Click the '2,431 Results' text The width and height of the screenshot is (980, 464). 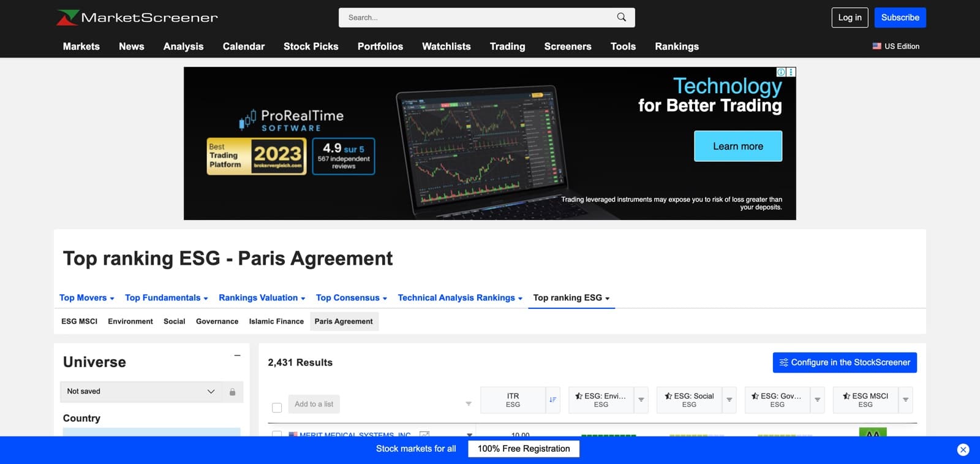click(300, 362)
